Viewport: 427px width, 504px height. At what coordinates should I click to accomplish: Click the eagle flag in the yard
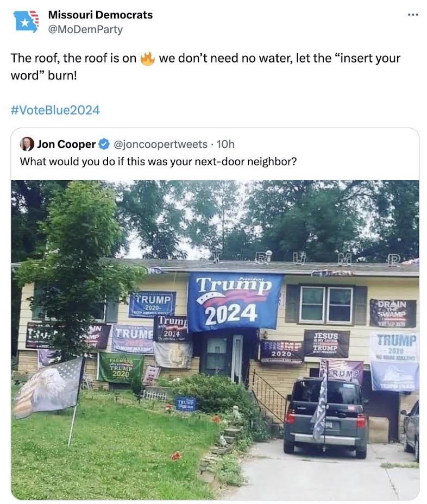tap(48, 389)
